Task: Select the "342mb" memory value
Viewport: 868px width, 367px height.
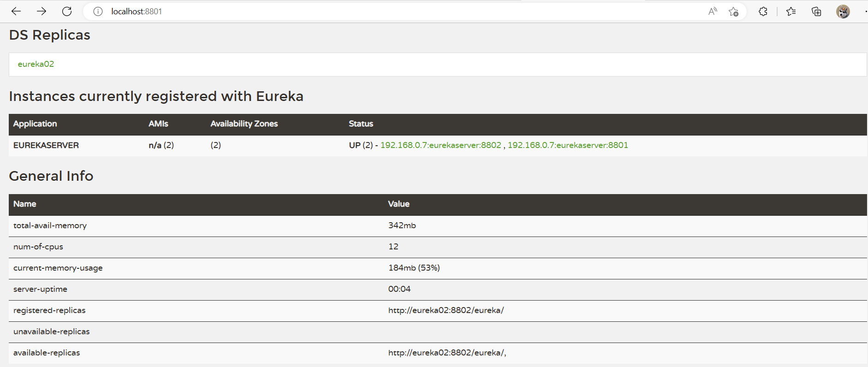Action: [x=402, y=225]
